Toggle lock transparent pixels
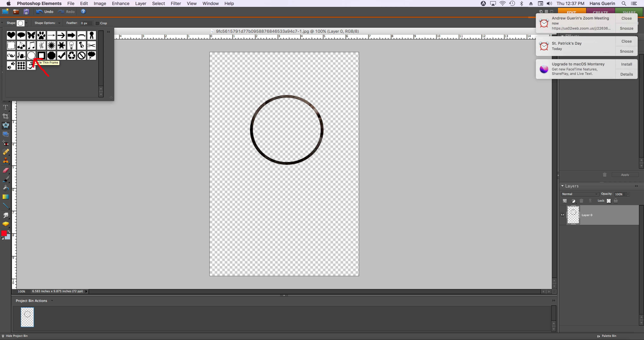Image resolution: width=644 pixels, height=340 pixels. tap(609, 201)
